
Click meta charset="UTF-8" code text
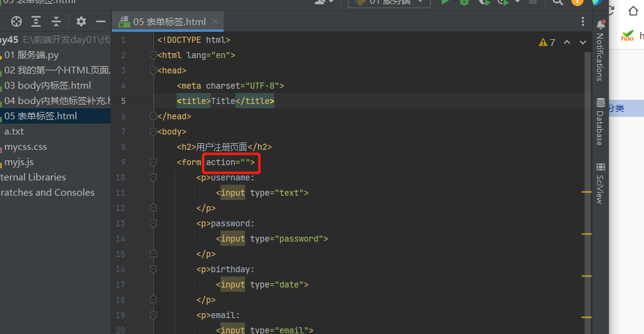point(230,86)
